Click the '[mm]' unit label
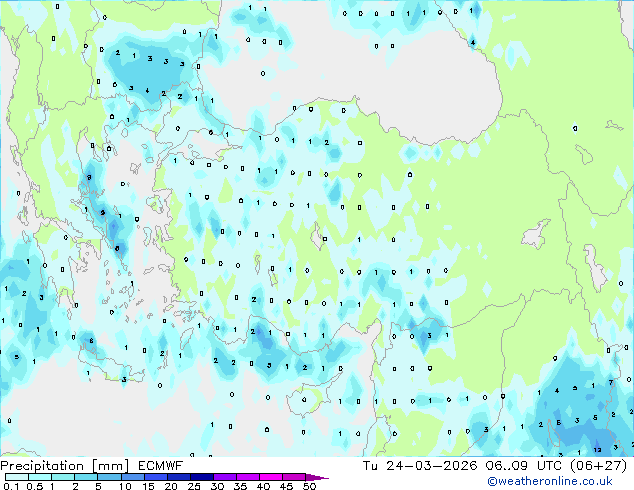Image resolution: width=634 pixels, height=490 pixels. [x=110, y=466]
